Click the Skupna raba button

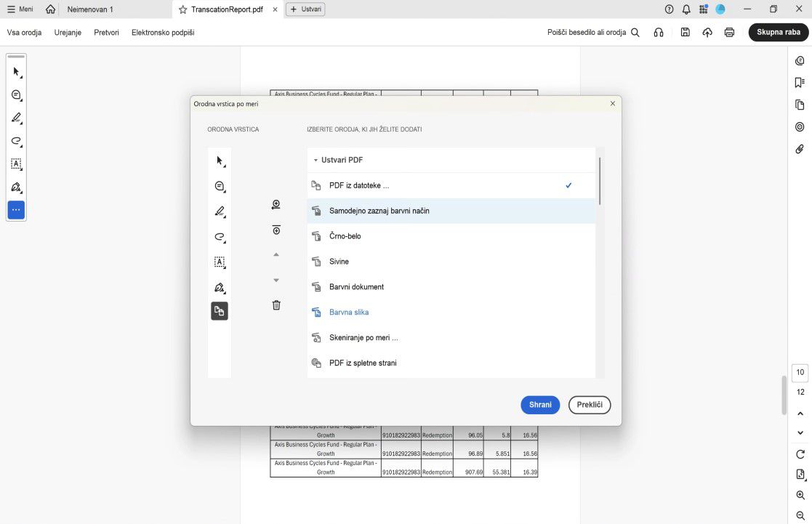tap(779, 32)
